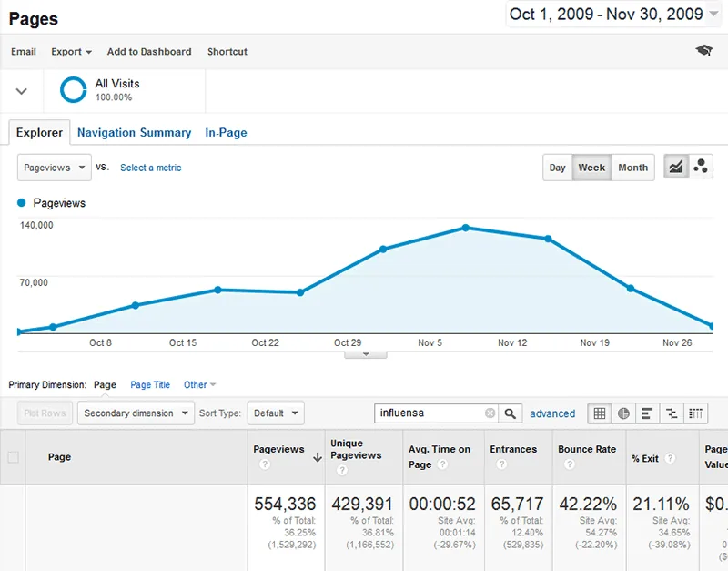Open help for Bounce Rate column
The height and width of the screenshot is (571, 728).
click(x=570, y=464)
